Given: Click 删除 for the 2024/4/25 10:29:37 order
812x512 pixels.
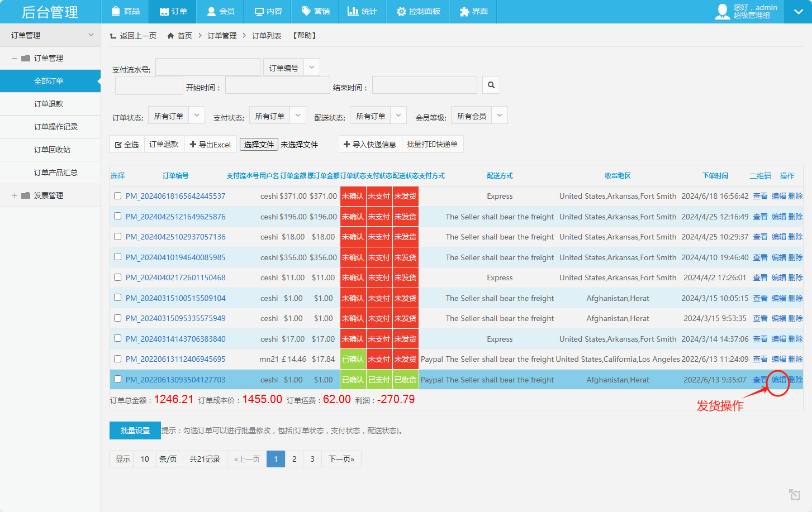Looking at the screenshot, I should pyautogui.click(x=796, y=237).
